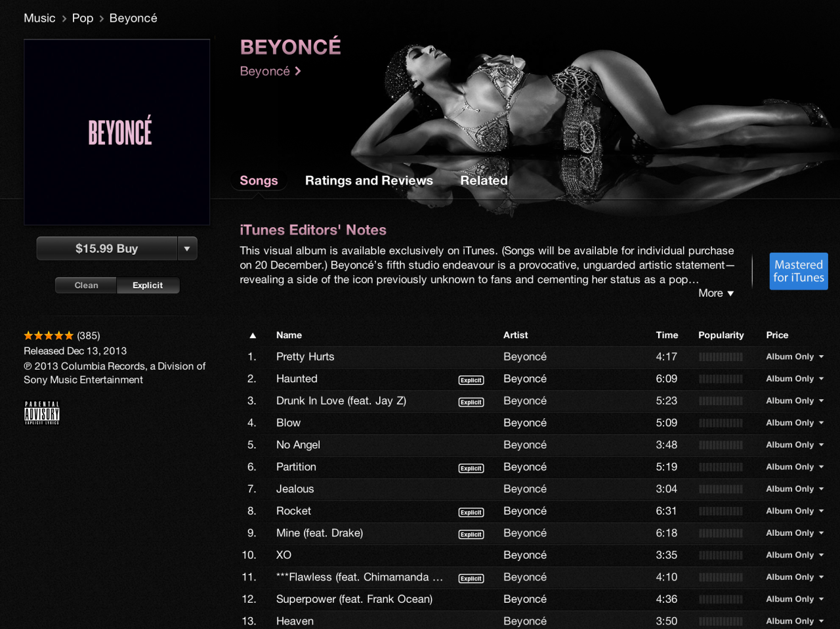Image resolution: width=840 pixels, height=629 pixels.
Task: Select the track Blow
Action: point(288,423)
